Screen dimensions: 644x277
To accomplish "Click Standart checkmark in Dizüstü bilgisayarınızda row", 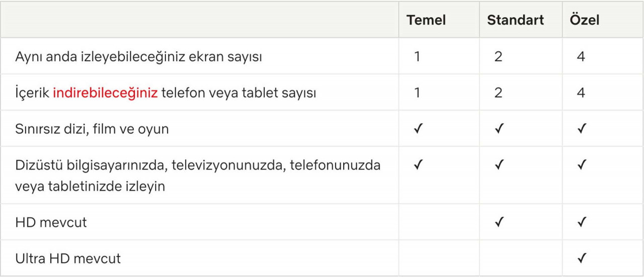I will (499, 164).
